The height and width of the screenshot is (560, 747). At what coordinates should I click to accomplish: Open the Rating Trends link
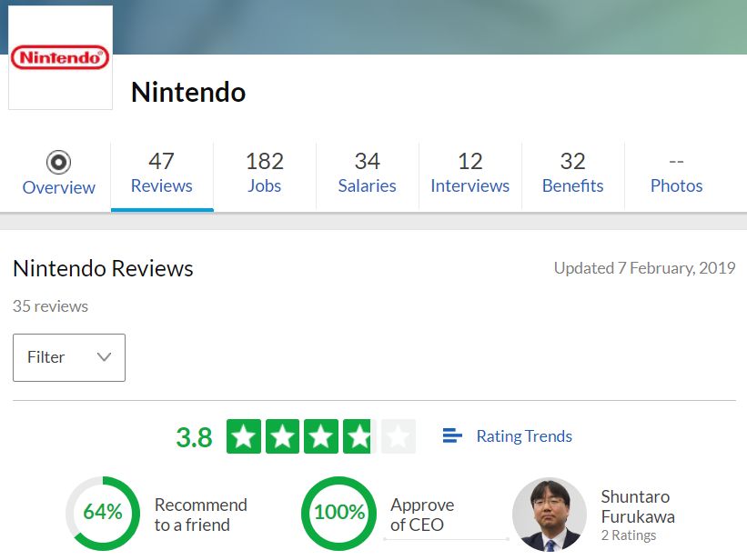[524, 436]
